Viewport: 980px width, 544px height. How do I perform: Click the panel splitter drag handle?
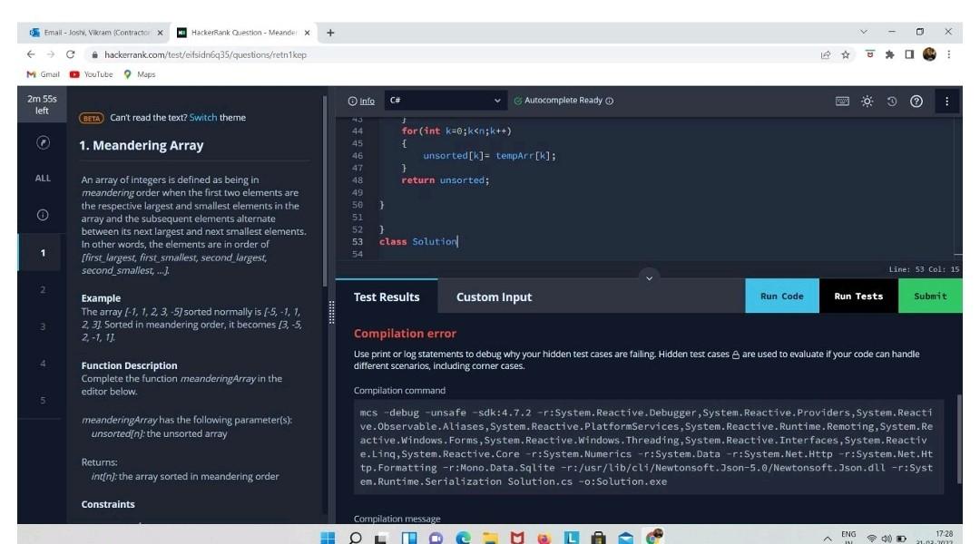pos(331,312)
